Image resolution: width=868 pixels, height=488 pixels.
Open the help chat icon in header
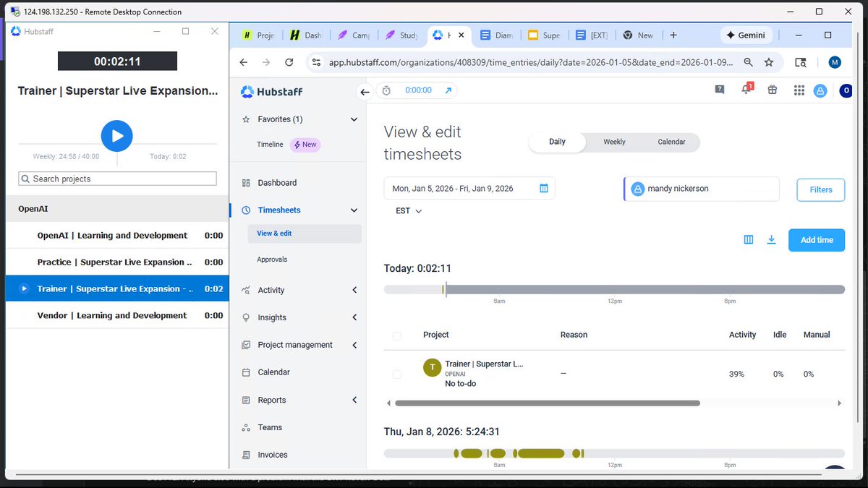click(x=719, y=90)
